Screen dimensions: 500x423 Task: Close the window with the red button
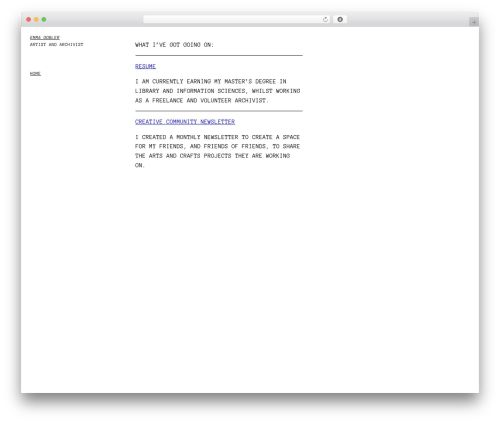[29, 20]
